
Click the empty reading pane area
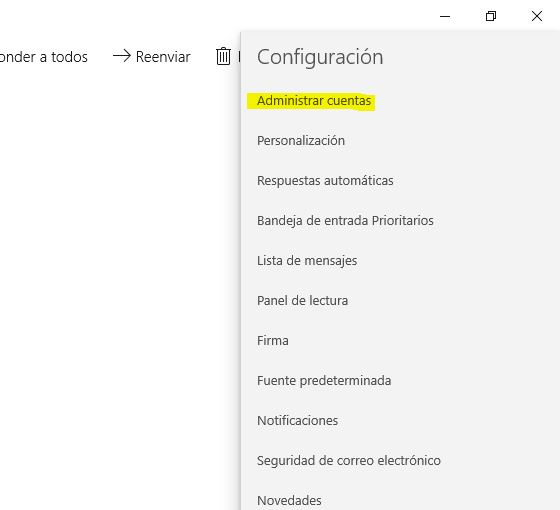click(x=120, y=286)
